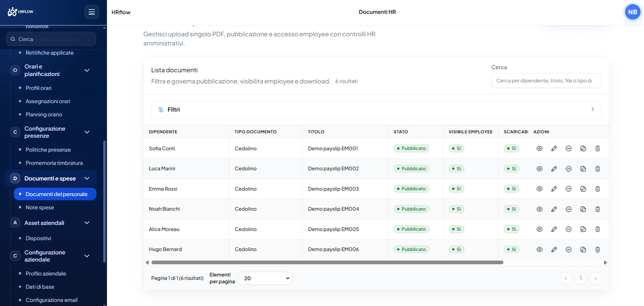644x306 pixels.
Task: Edit Alice Moreau's document with pencil icon
Action: [x=554, y=229]
